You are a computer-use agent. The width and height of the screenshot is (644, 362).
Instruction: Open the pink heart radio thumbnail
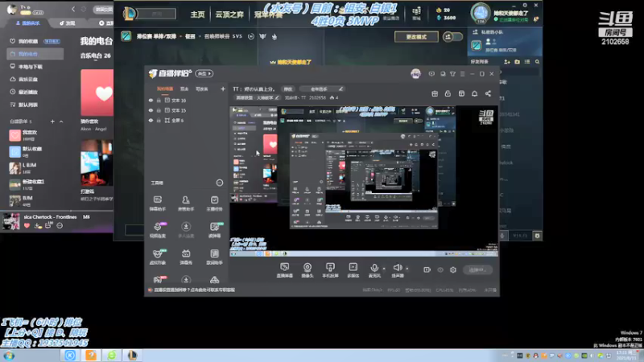click(x=97, y=93)
